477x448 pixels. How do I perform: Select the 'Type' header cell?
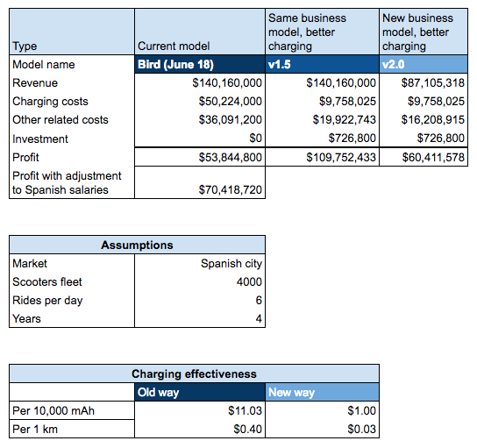click(72, 32)
